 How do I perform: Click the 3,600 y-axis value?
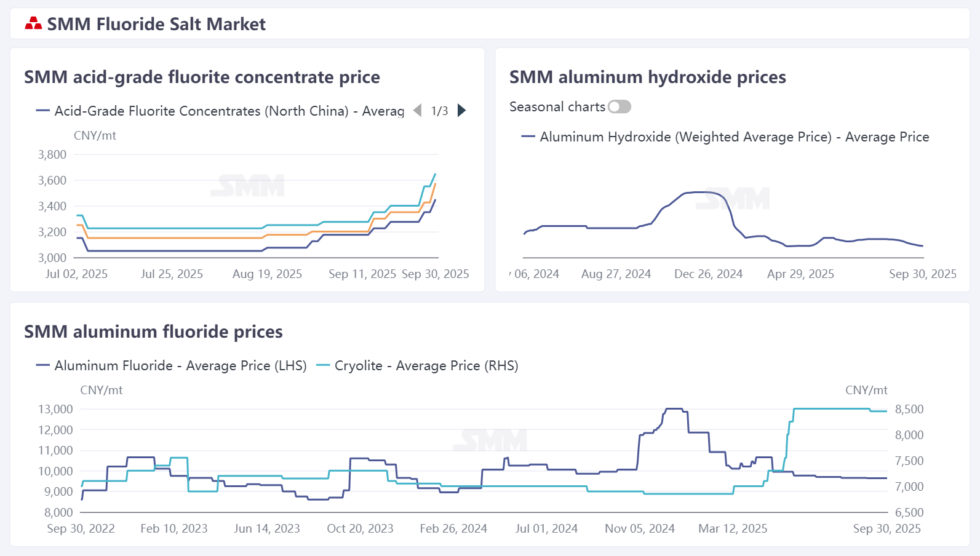click(x=52, y=180)
